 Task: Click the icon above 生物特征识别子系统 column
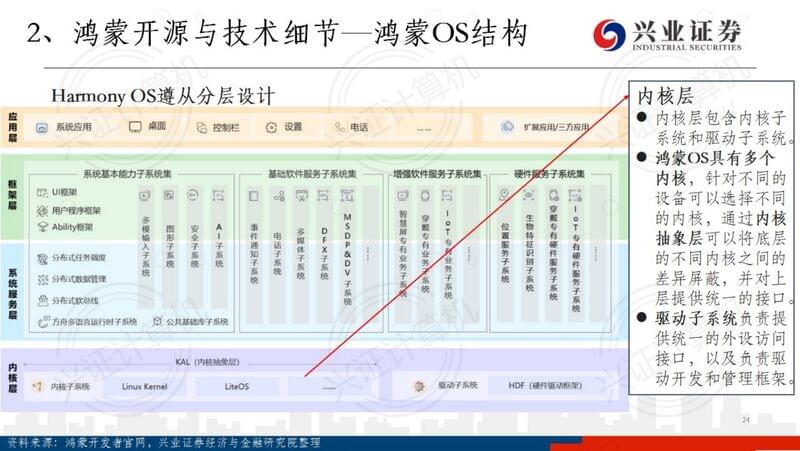point(529,195)
